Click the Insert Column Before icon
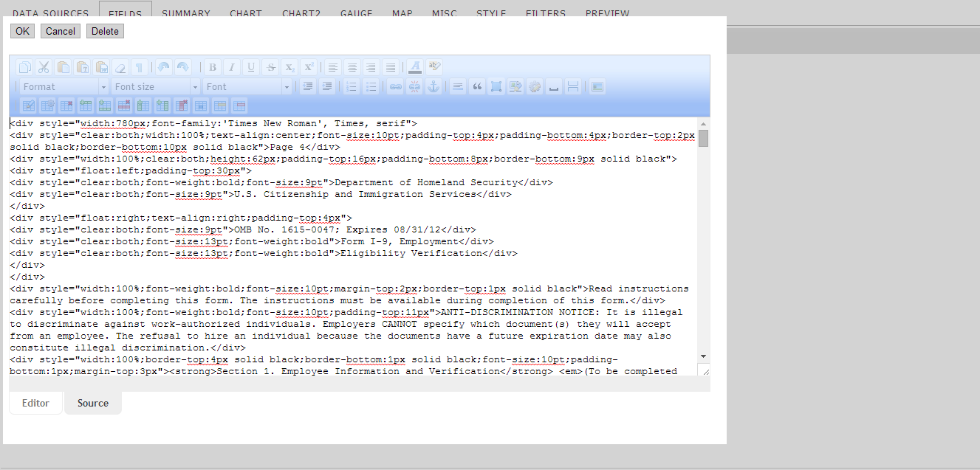 click(x=144, y=106)
